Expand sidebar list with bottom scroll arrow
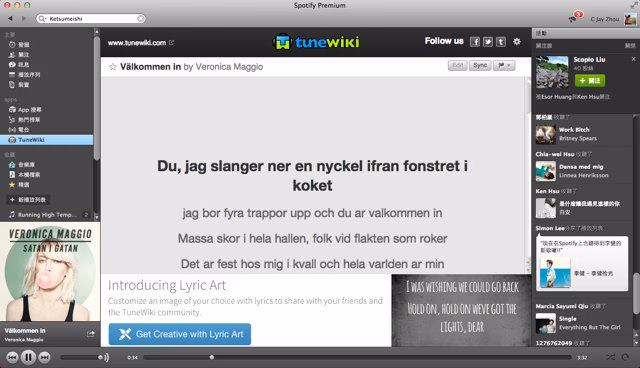The height and width of the screenshot is (368, 640). pyautogui.click(x=97, y=216)
